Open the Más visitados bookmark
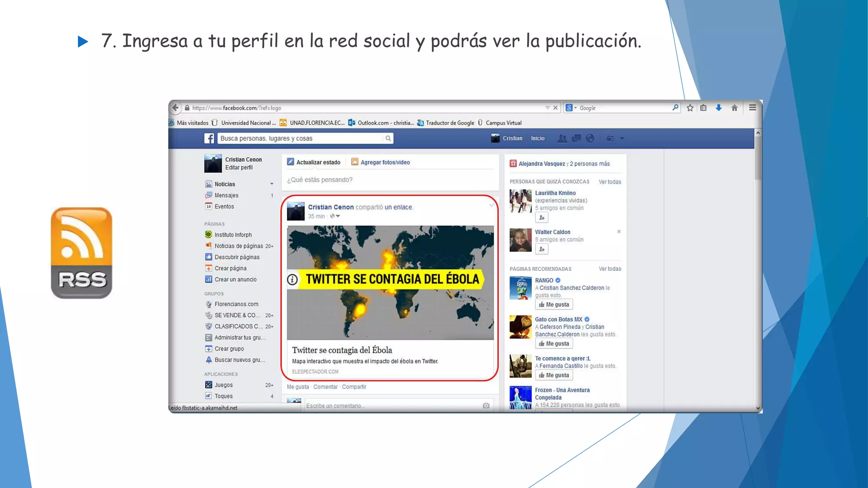This screenshot has height=488, width=868. point(189,123)
